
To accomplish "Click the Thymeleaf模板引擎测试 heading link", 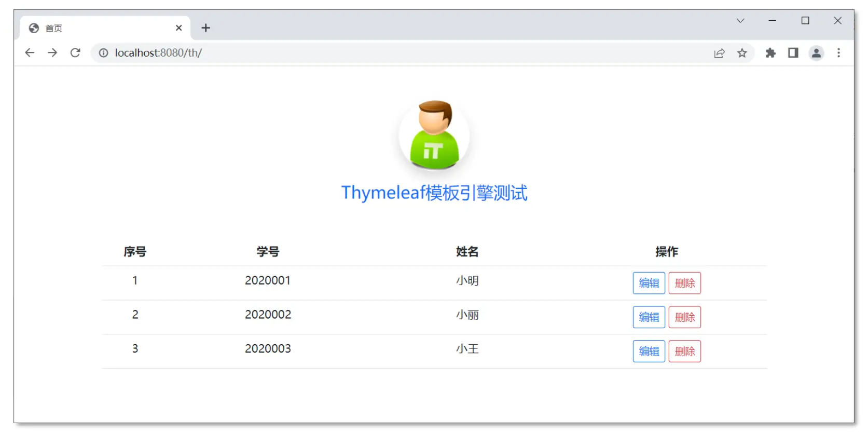I will (434, 193).
